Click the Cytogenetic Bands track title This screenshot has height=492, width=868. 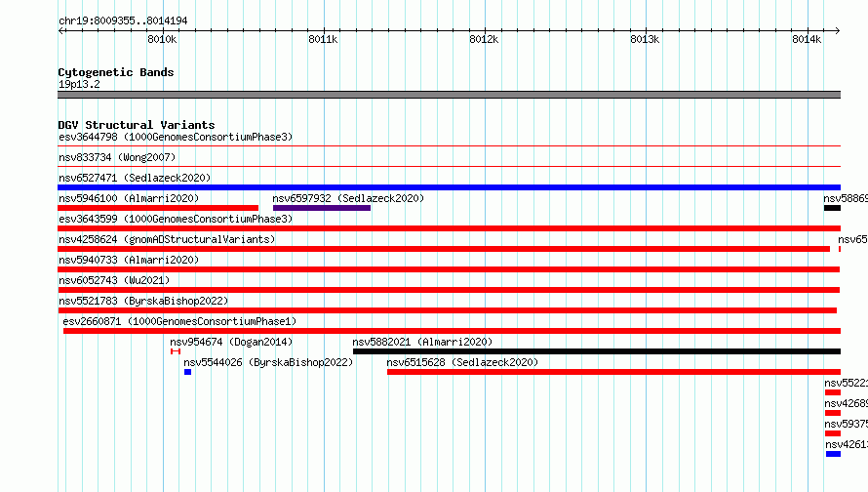(x=116, y=72)
